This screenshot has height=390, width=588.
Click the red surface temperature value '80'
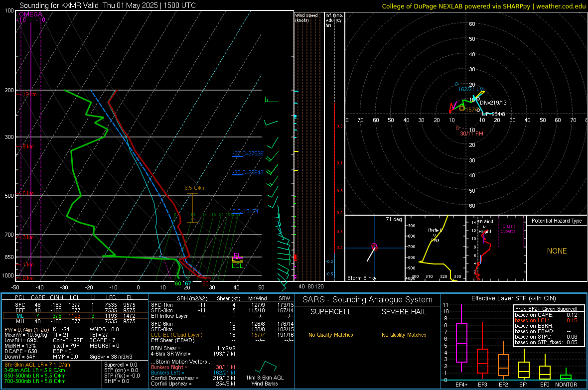[x=205, y=283]
